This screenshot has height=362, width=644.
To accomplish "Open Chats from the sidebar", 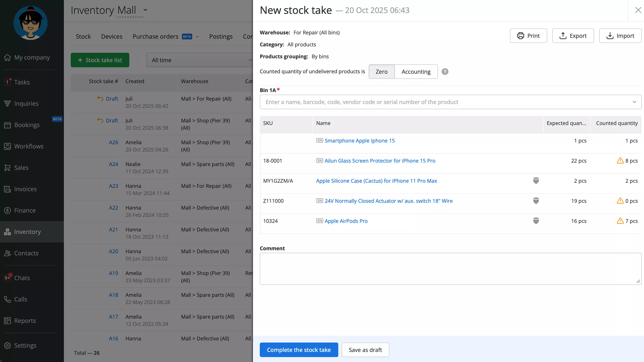I will (22, 278).
